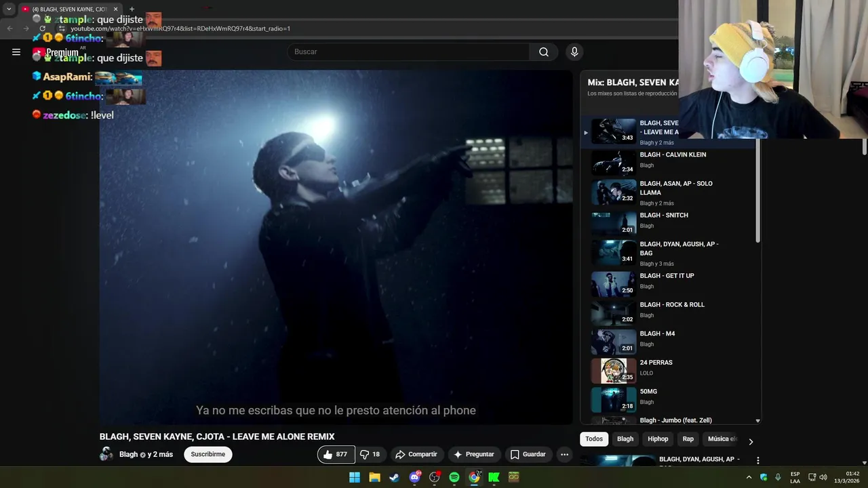Select the 50MG playlist entry title
The image size is (868, 488).
[x=648, y=392]
